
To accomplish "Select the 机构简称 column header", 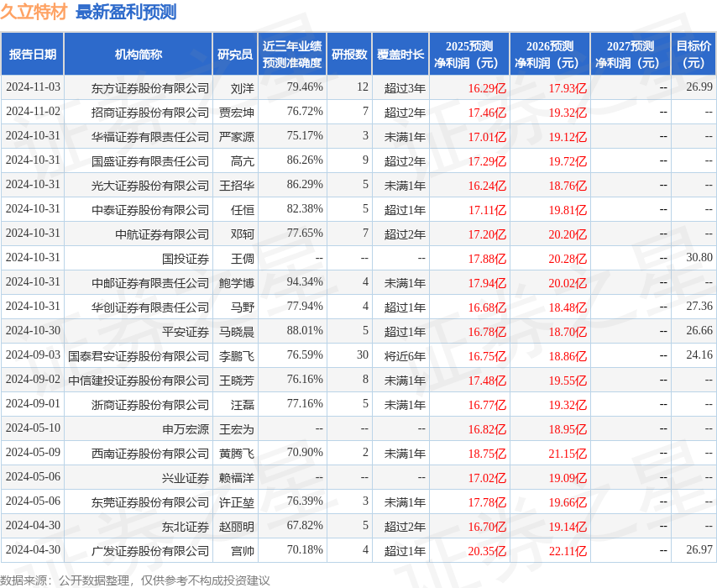I will [138, 54].
